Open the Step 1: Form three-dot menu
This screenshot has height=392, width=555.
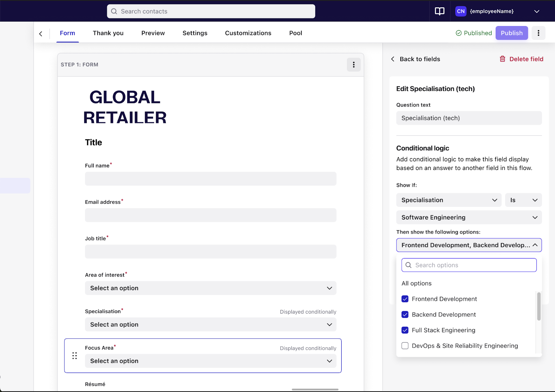coord(353,65)
